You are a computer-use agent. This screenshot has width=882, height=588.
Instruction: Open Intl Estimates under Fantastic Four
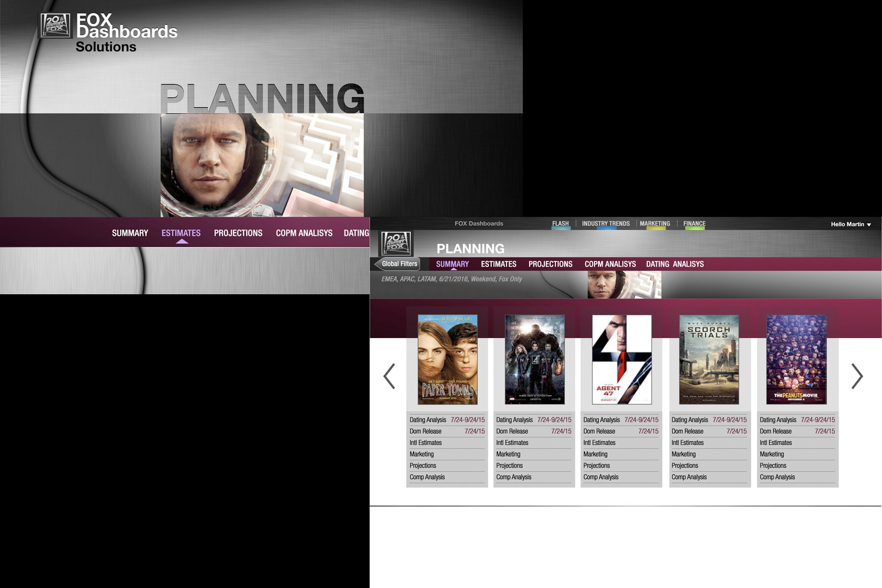pyautogui.click(x=534, y=443)
